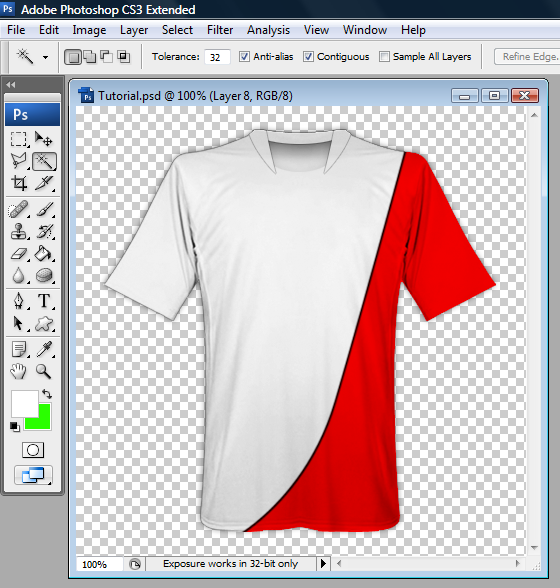Open the Edit menu
Image resolution: width=560 pixels, height=588 pixels.
click(x=49, y=30)
